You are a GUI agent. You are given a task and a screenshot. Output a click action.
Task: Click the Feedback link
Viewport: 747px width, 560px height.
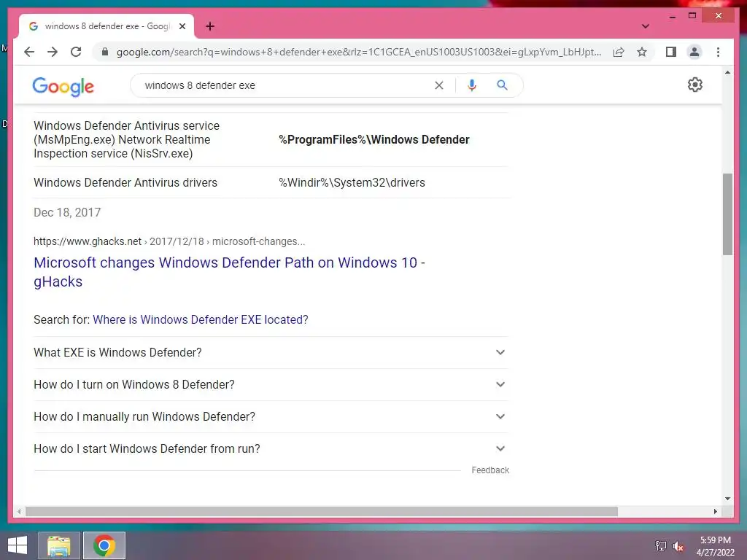[490, 470]
